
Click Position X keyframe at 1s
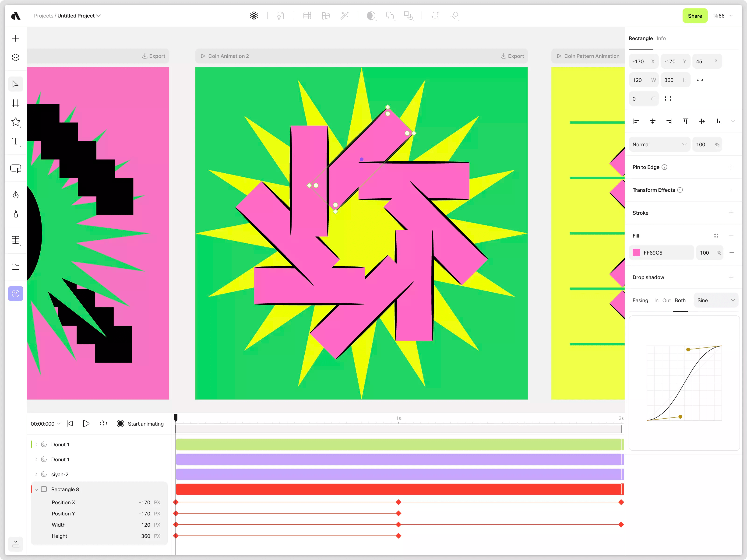[x=398, y=502]
